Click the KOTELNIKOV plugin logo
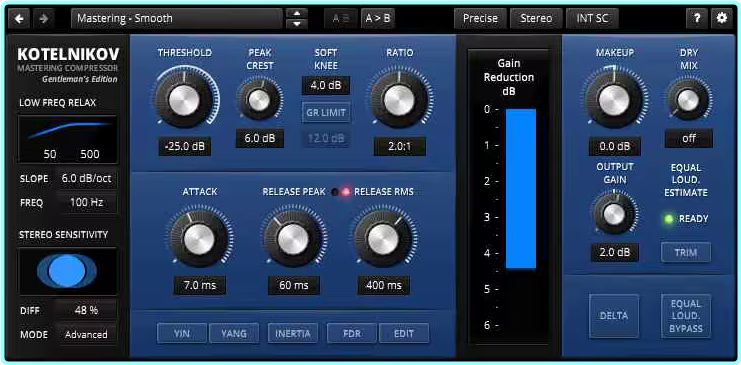 coord(68,54)
